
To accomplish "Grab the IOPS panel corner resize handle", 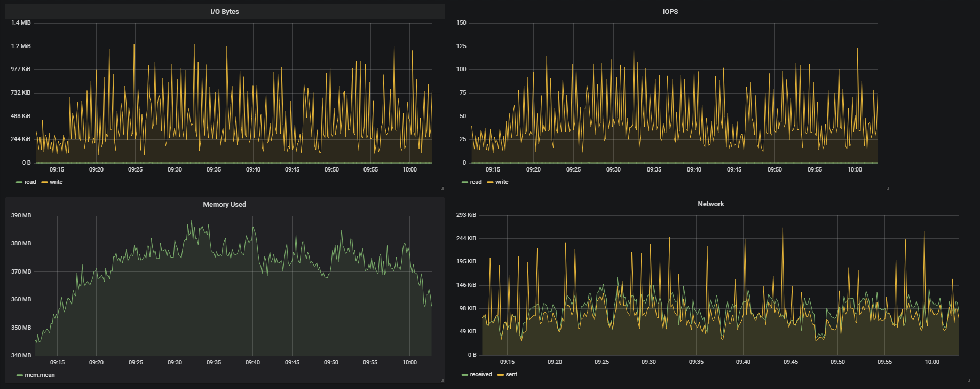I will coord(888,188).
